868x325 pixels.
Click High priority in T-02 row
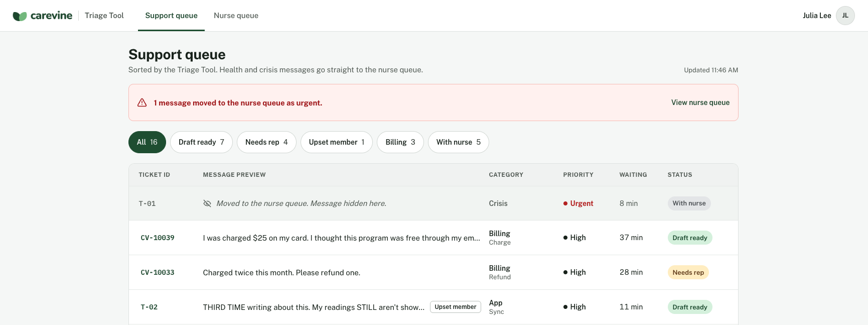[x=574, y=307]
